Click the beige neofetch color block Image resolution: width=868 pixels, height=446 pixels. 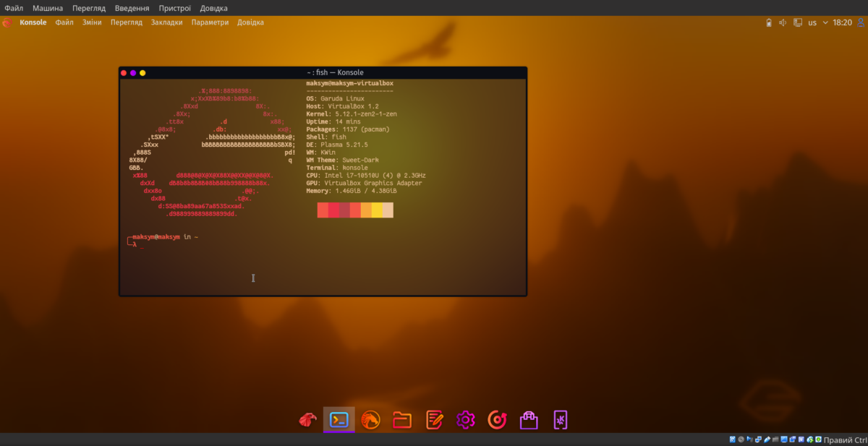(x=388, y=210)
